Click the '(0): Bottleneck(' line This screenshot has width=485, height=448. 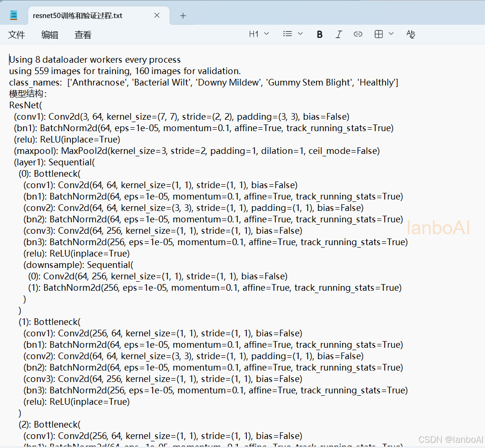click(49, 173)
